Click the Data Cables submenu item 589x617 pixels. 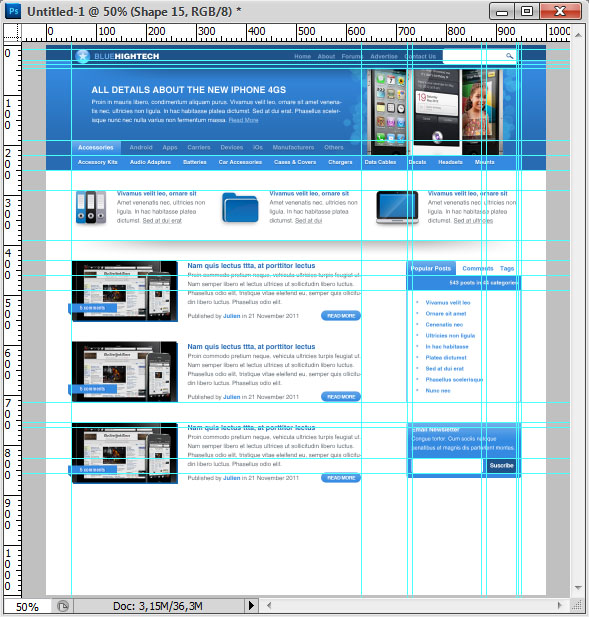[380, 162]
